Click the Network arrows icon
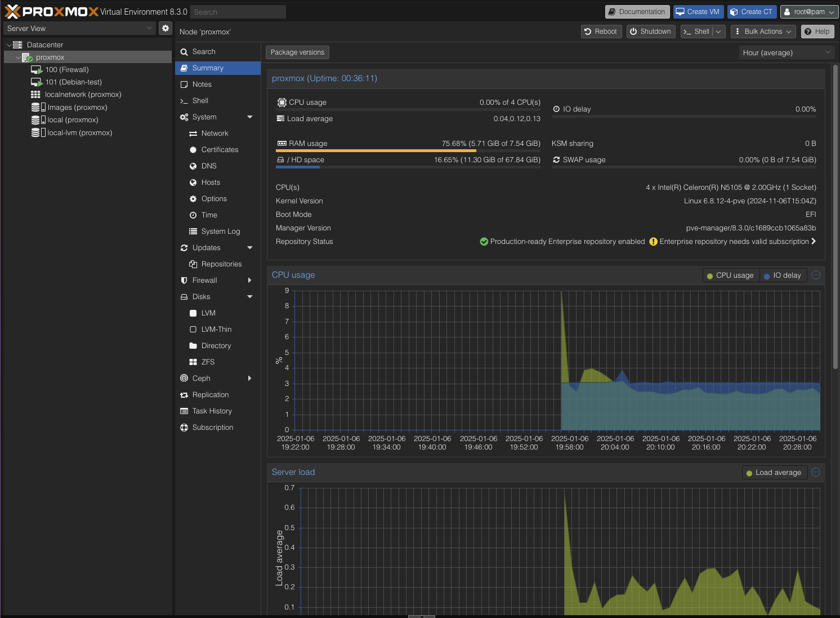The height and width of the screenshot is (618, 840). (x=193, y=134)
